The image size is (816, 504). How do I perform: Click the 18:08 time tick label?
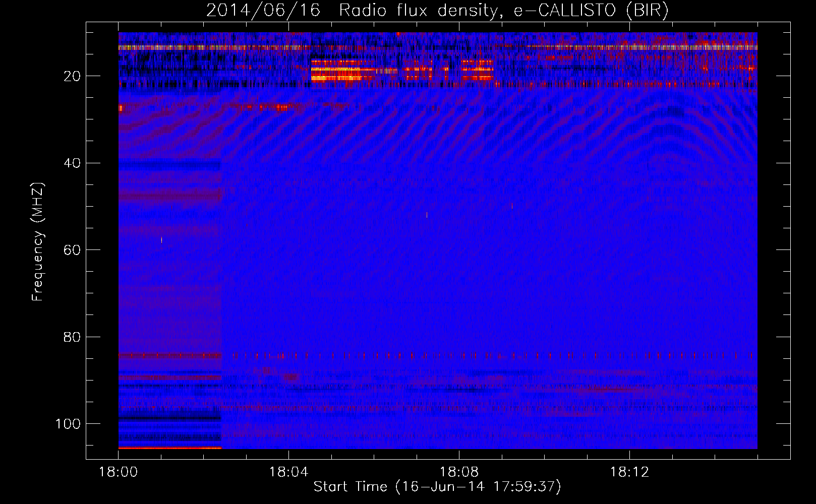point(459,472)
